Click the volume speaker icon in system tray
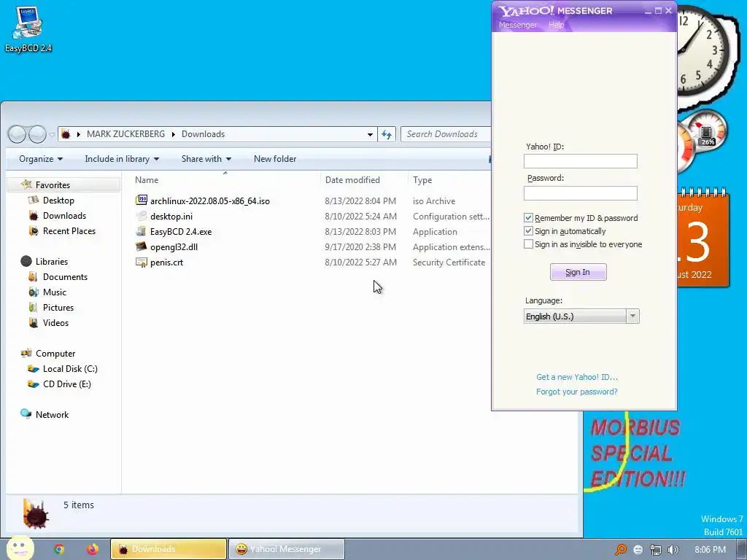747x560 pixels. [x=673, y=550]
